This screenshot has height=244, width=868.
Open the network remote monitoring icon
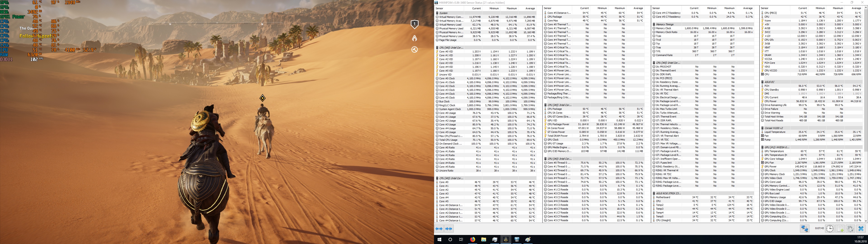tap(805, 228)
